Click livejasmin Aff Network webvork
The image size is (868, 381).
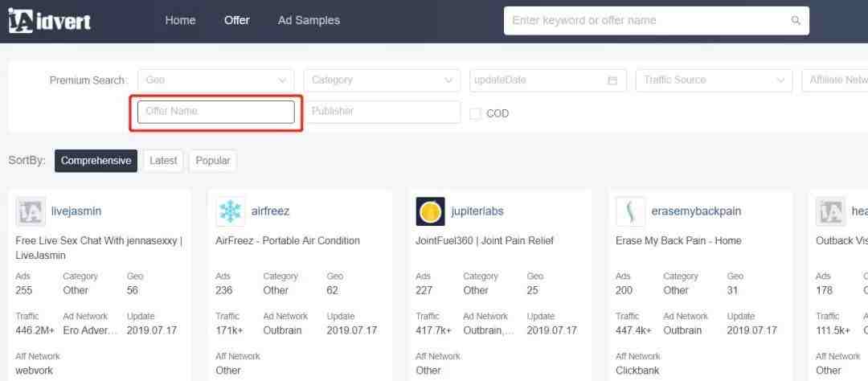point(35,371)
